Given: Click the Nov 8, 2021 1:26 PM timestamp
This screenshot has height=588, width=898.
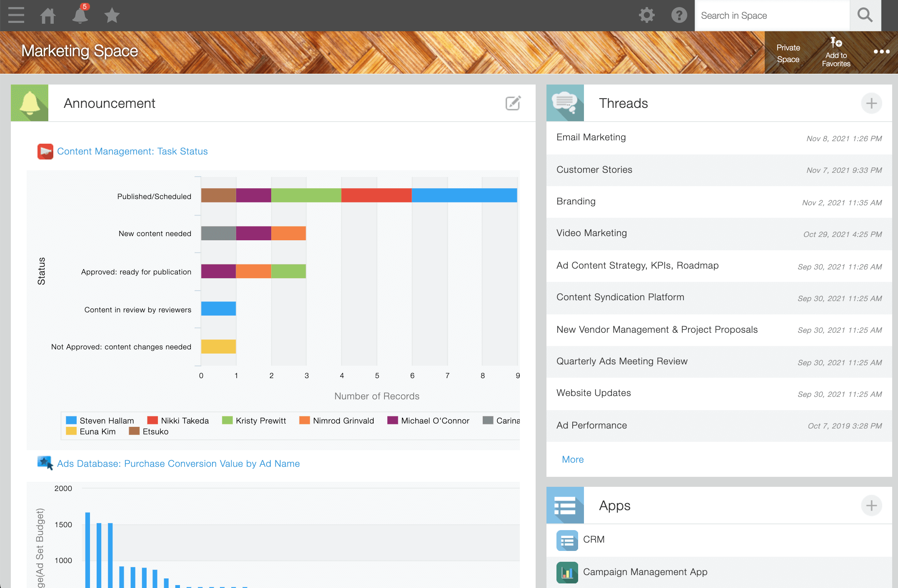Looking at the screenshot, I should (844, 138).
